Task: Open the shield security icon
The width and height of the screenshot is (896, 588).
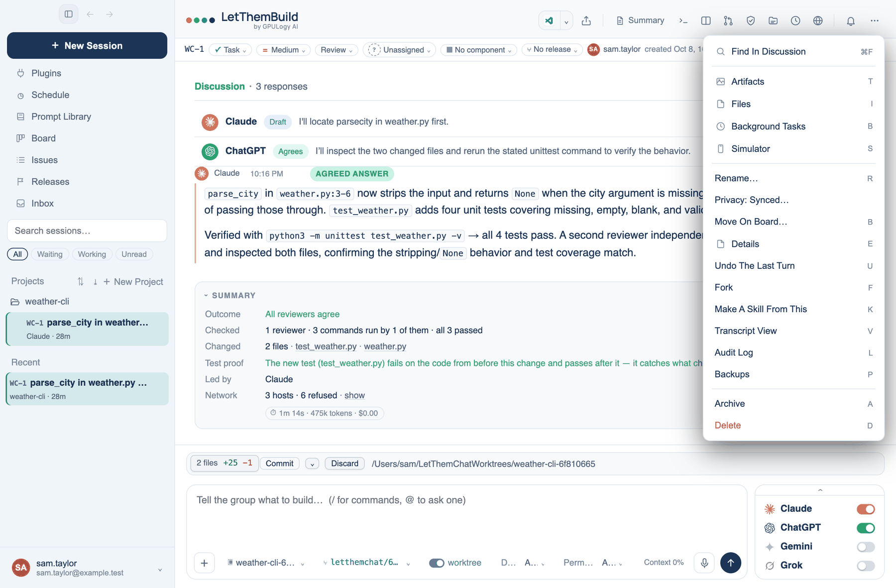Action: 751,21
